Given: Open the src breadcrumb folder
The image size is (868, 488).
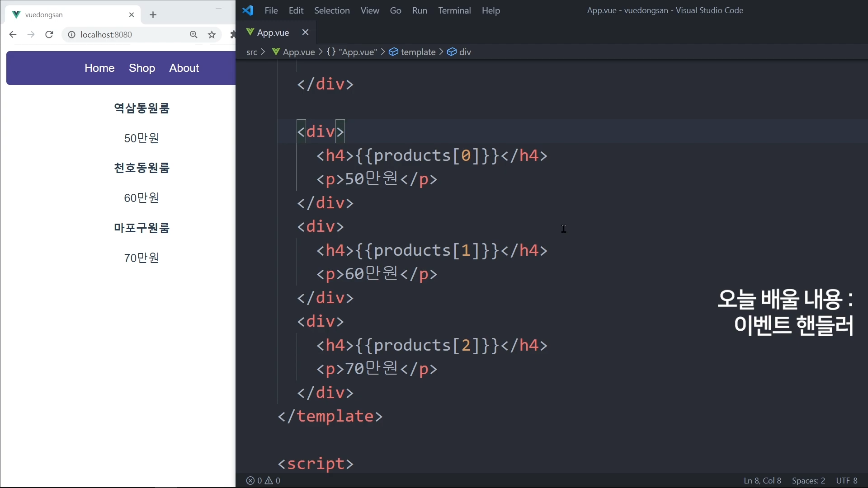Looking at the screenshot, I should pyautogui.click(x=252, y=52).
